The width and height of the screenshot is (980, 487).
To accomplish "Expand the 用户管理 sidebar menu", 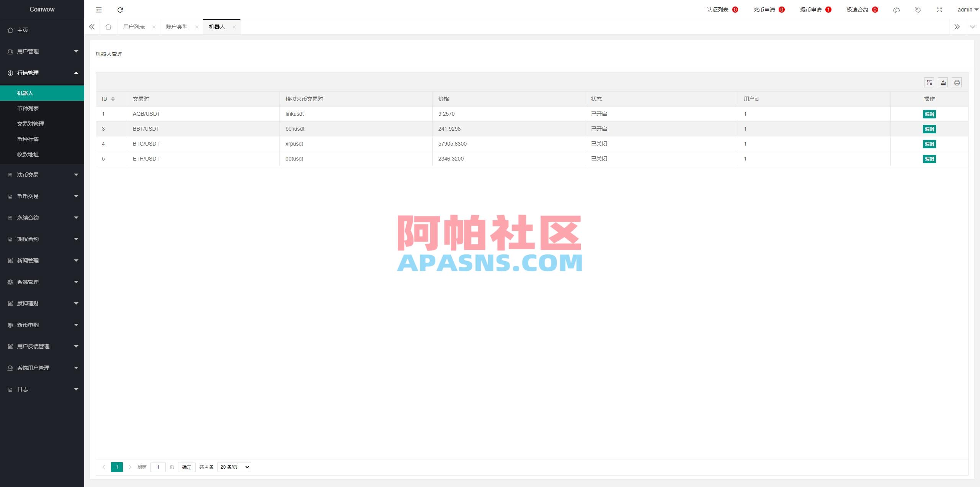I will coord(42,51).
